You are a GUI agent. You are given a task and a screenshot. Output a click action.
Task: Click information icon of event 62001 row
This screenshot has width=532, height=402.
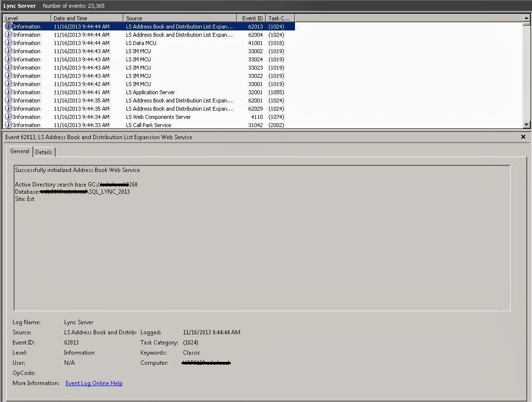(x=9, y=100)
